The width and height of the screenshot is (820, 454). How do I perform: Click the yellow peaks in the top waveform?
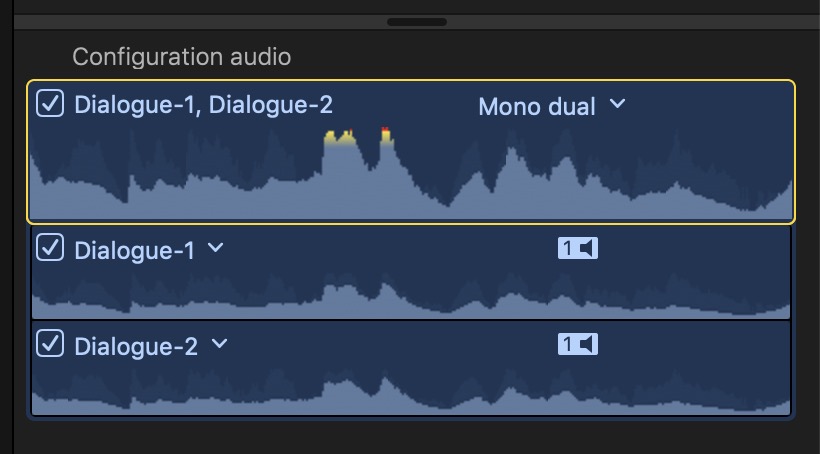click(x=340, y=138)
